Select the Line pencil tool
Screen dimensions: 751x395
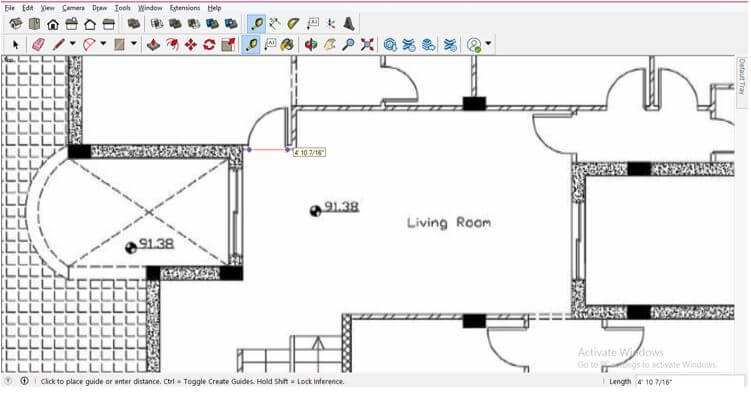(59, 45)
